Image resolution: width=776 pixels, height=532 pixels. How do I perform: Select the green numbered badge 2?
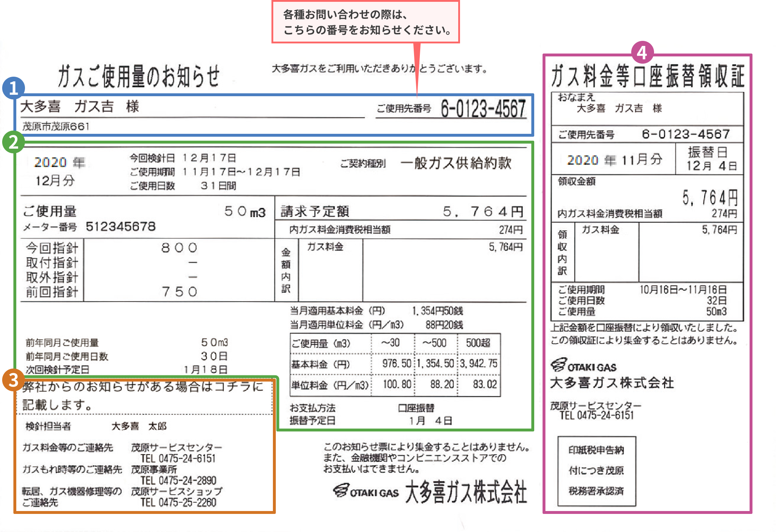click(13, 142)
